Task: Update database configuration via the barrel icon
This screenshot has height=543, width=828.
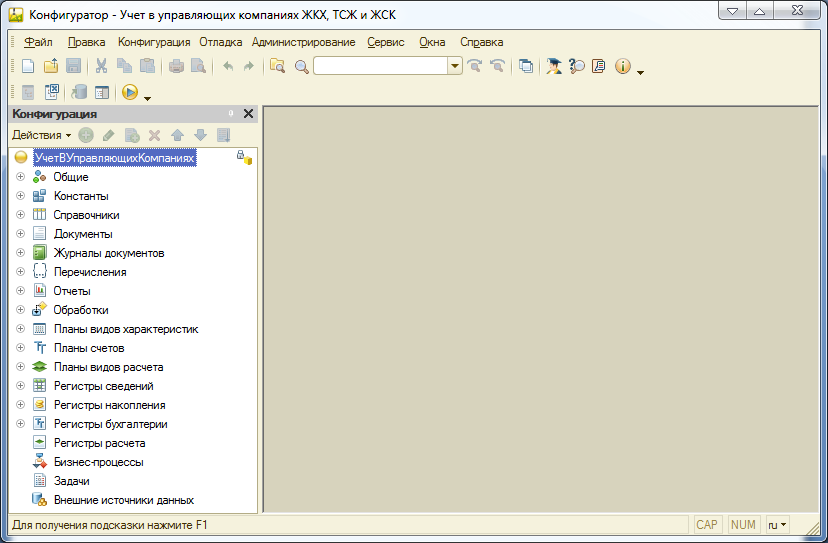Action: click(79, 92)
